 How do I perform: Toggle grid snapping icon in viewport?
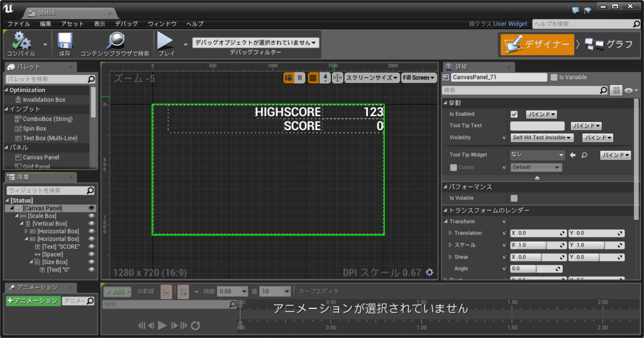click(313, 77)
